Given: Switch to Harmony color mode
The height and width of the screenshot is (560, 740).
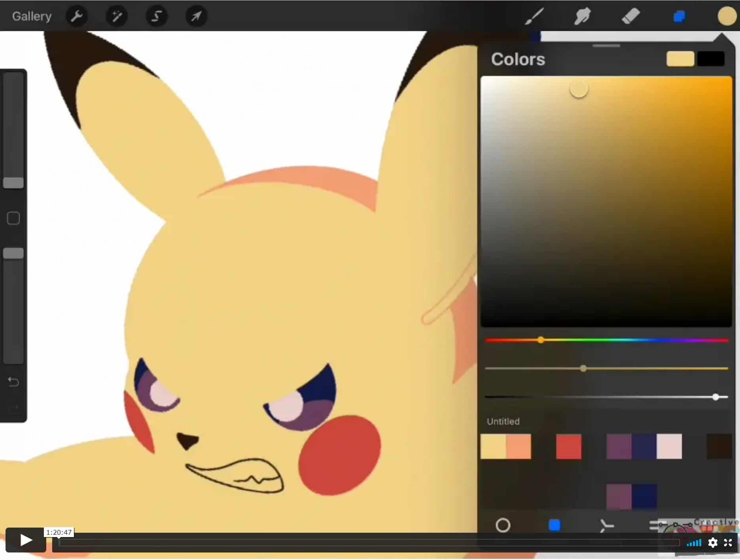Looking at the screenshot, I should coord(607,525).
